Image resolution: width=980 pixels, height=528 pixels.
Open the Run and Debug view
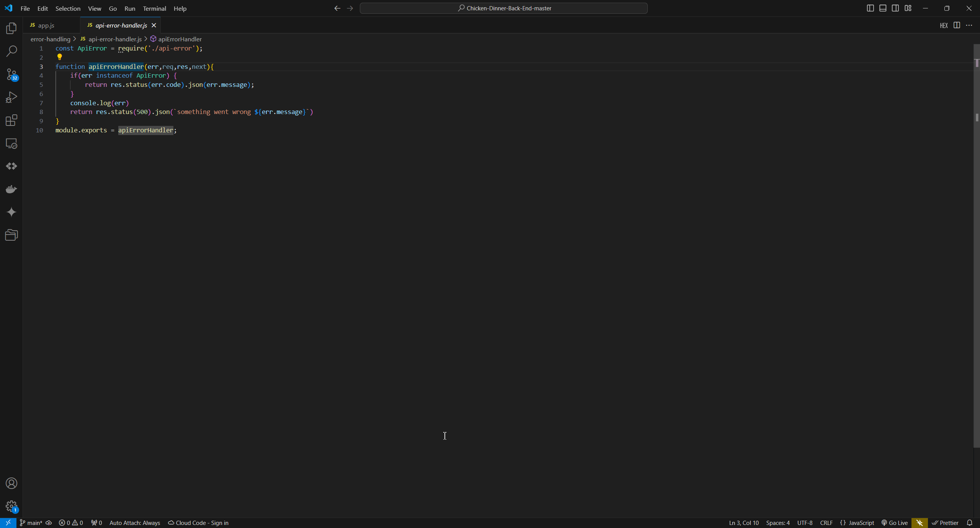click(x=11, y=97)
